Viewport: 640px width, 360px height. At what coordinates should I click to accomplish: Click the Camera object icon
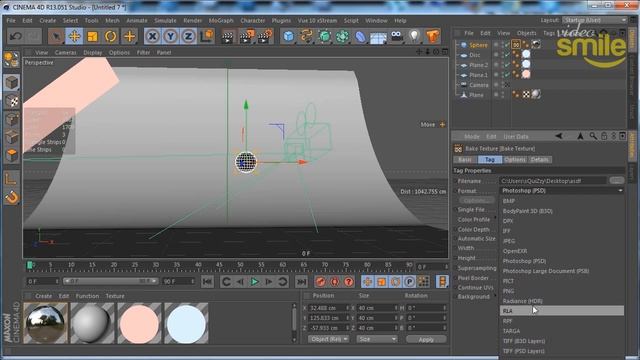click(397, 37)
